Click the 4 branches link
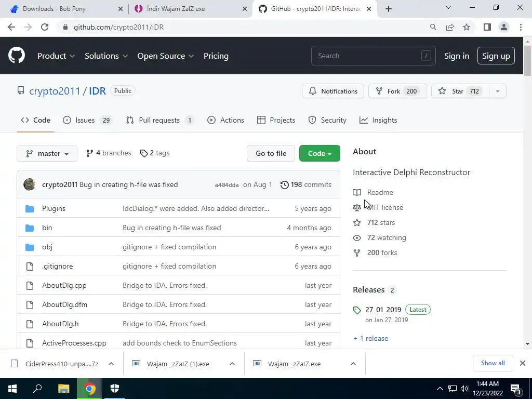Image resolution: width=532 pixels, height=399 pixels. click(109, 153)
